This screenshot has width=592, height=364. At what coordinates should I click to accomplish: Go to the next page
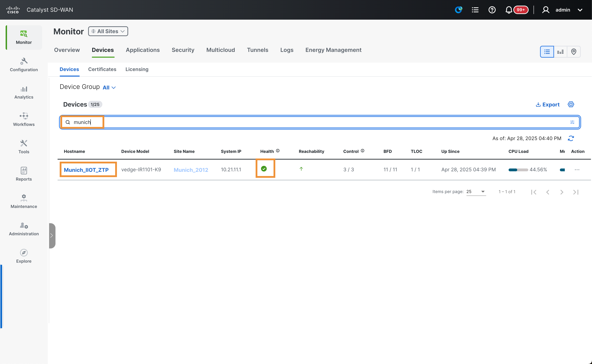point(562,192)
